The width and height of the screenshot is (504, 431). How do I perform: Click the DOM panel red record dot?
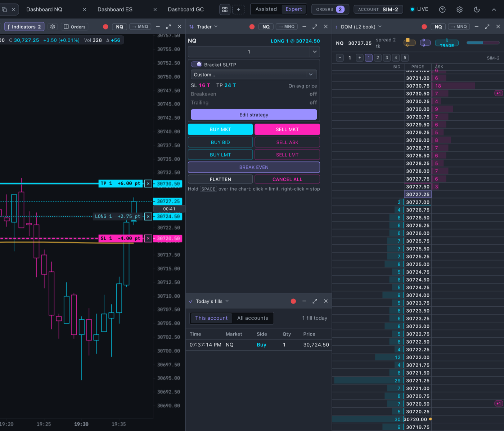[x=424, y=27]
